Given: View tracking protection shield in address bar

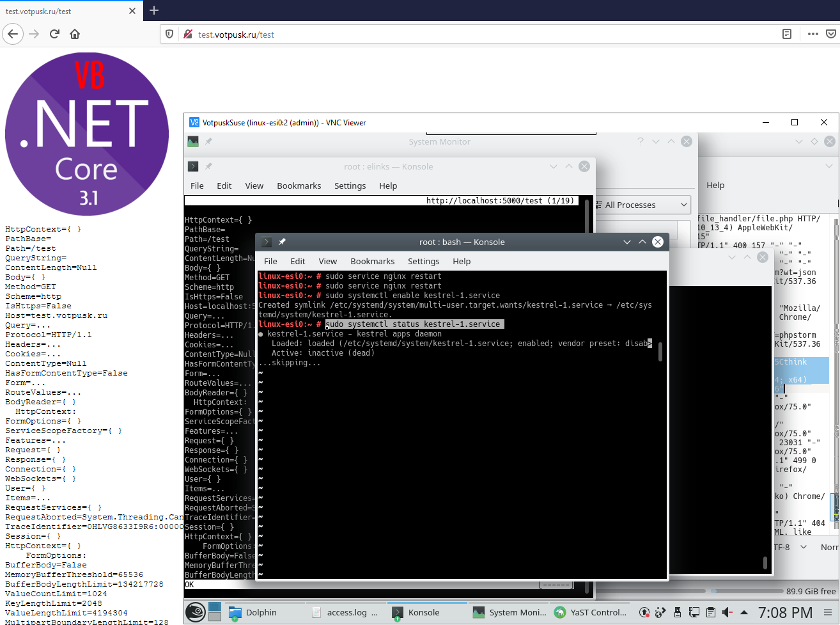Looking at the screenshot, I should (x=169, y=34).
